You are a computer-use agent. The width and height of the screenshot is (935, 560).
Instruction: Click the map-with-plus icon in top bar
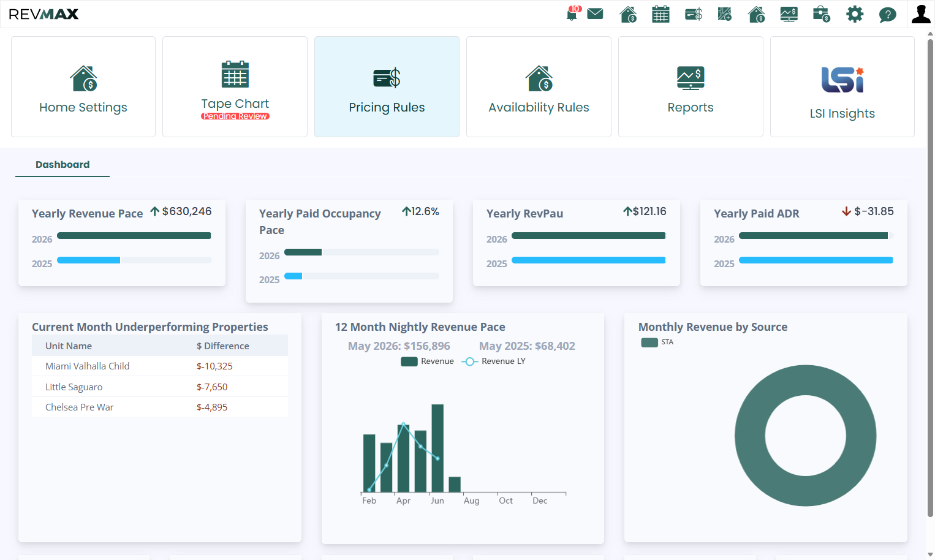coord(724,14)
